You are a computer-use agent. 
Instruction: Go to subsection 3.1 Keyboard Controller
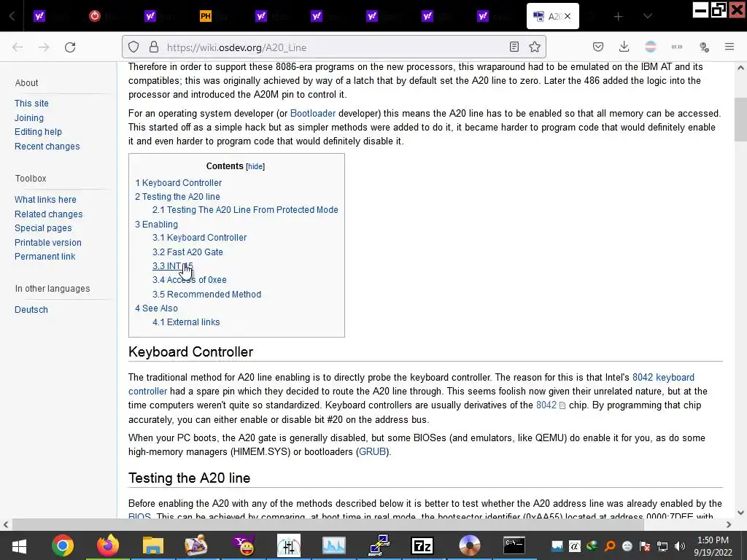pyautogui.click(x=199, y=238)
